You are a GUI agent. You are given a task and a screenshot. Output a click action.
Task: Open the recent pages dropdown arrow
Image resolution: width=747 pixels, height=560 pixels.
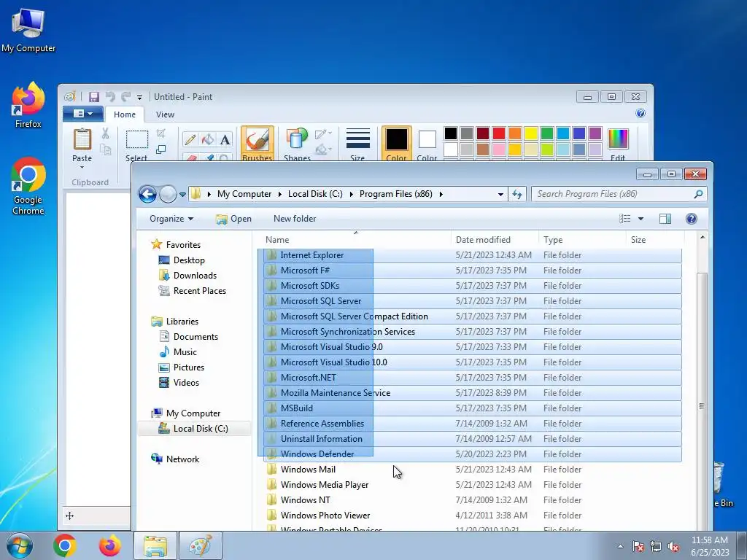[182, 194]
